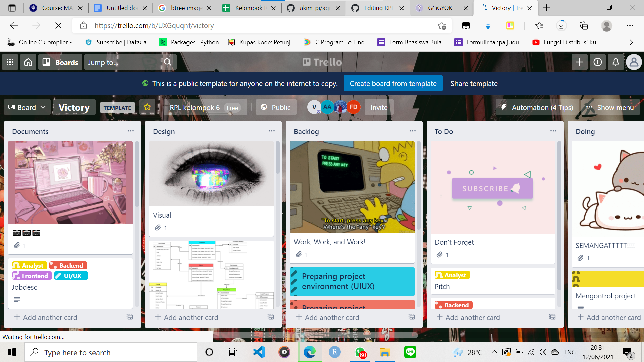Open Show menu on board
The image size is (644, 362).
point(610,107)
